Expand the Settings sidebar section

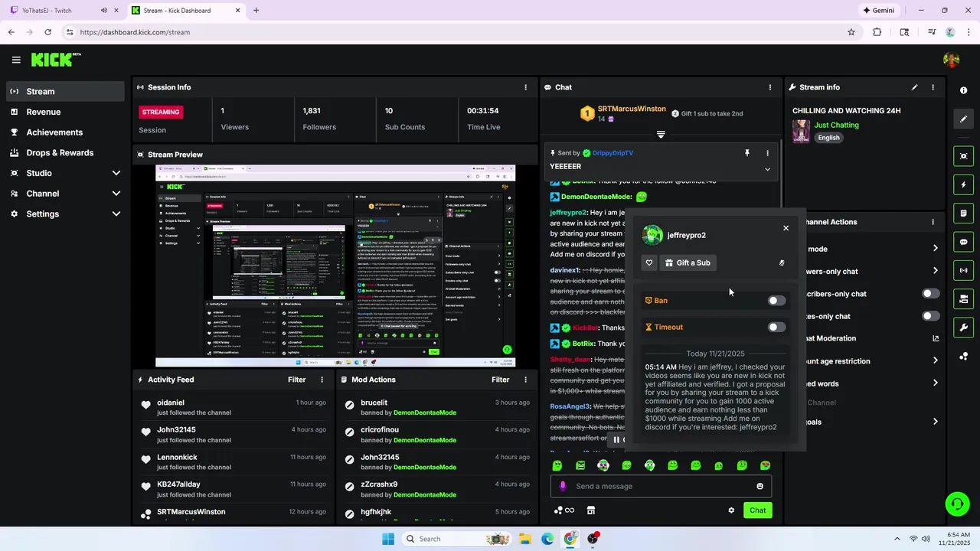[x=116, y=214]
